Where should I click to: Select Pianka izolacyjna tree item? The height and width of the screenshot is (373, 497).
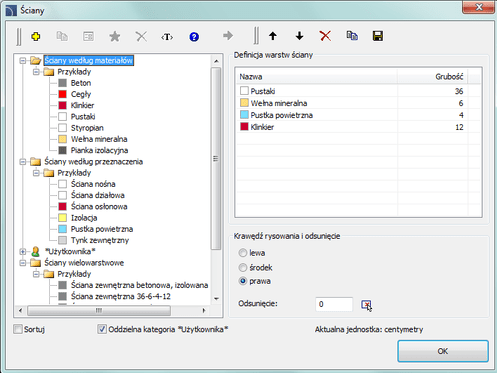99,150
